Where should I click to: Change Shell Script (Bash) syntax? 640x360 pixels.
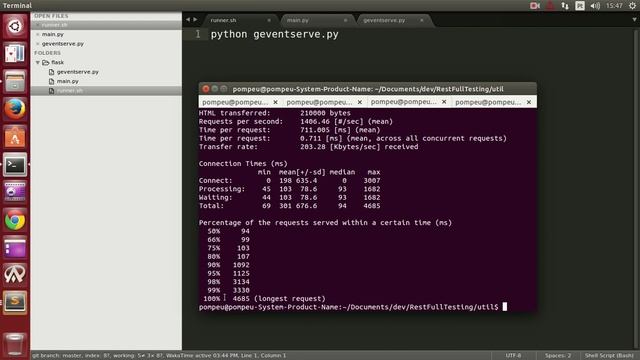pos(609,356)
